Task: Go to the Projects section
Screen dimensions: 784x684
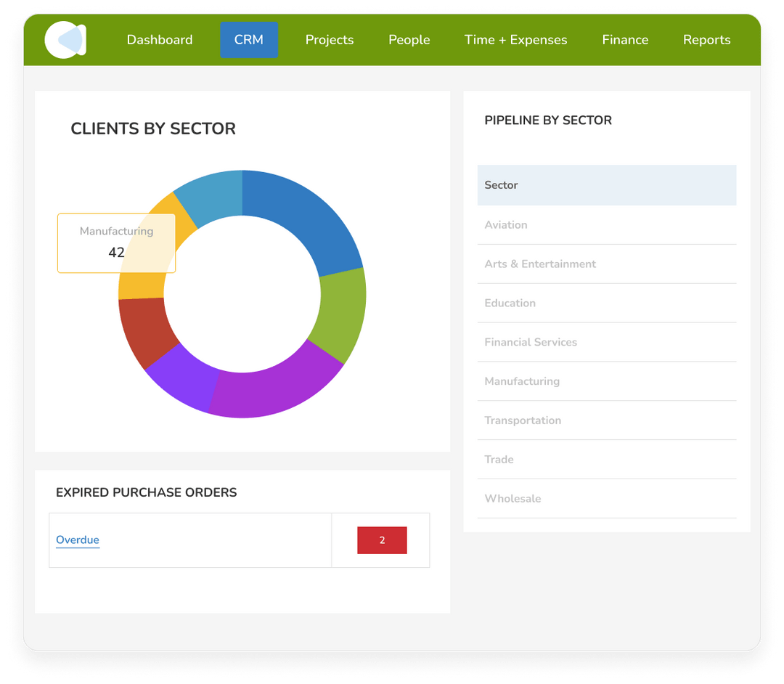Action: (330, 40)
